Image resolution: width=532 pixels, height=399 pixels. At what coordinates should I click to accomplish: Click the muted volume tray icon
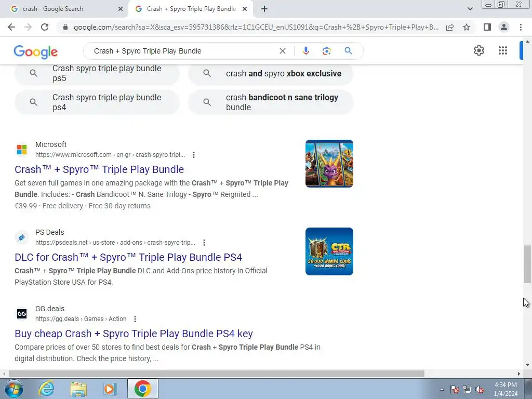[x=480, y=389]
